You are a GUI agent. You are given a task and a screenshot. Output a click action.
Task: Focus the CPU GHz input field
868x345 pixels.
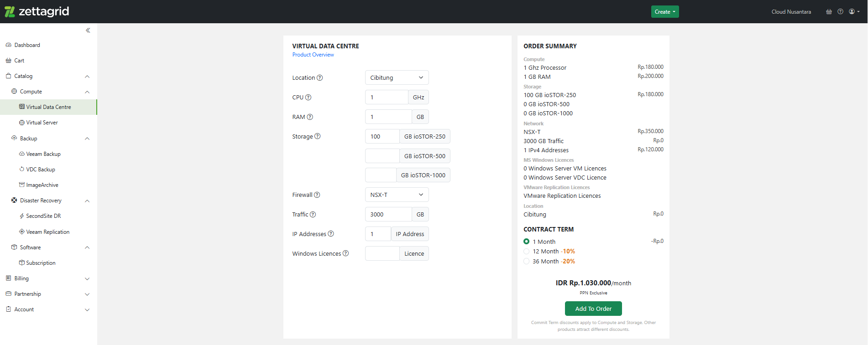click(387, 97)
